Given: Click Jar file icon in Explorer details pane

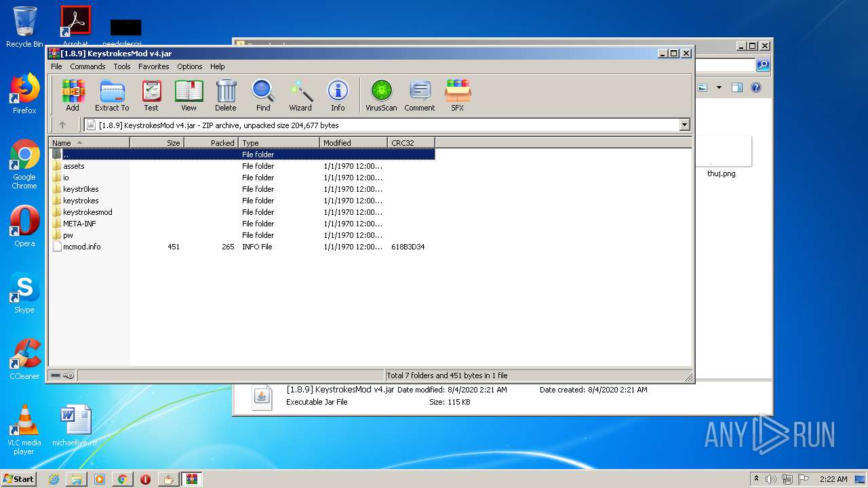Looking at the screenshot, I should (x=262, y=396).
